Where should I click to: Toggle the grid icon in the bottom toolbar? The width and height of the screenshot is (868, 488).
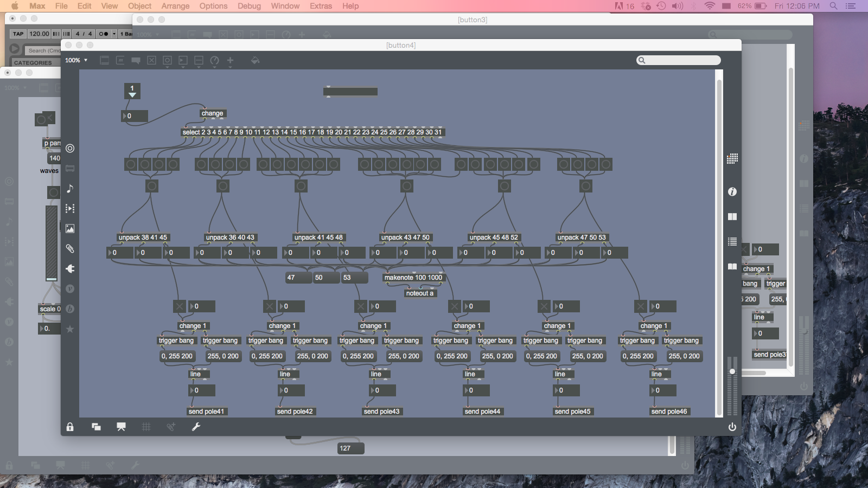(x=146, y=427)
